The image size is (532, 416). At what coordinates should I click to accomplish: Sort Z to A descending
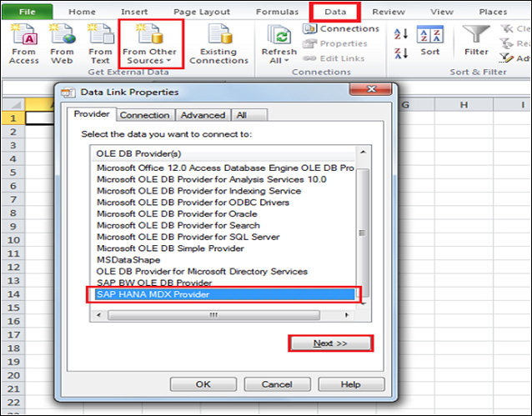click(401, 53)
